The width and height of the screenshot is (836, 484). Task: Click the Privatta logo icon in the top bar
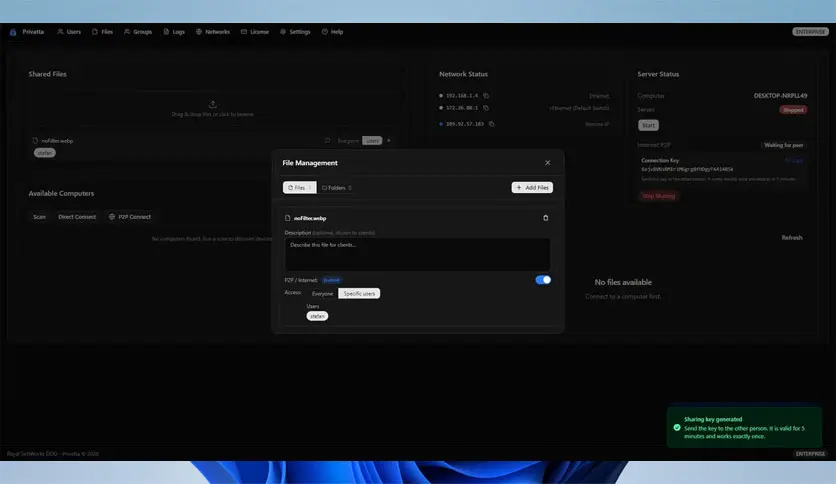click(x=13, y=32)
